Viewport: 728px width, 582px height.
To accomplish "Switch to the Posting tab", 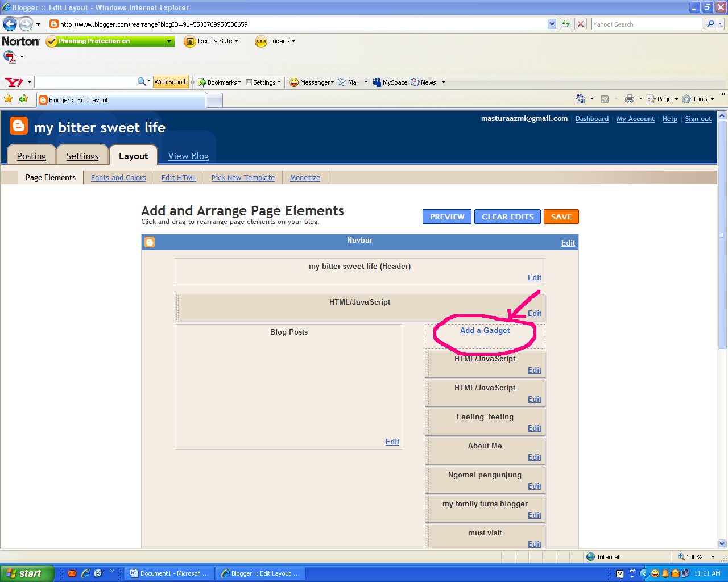I will (x=31, y=156).
